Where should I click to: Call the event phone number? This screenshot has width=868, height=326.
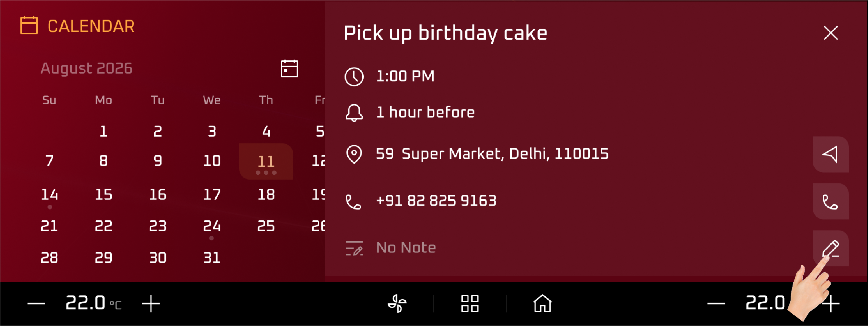coord(831,201)
